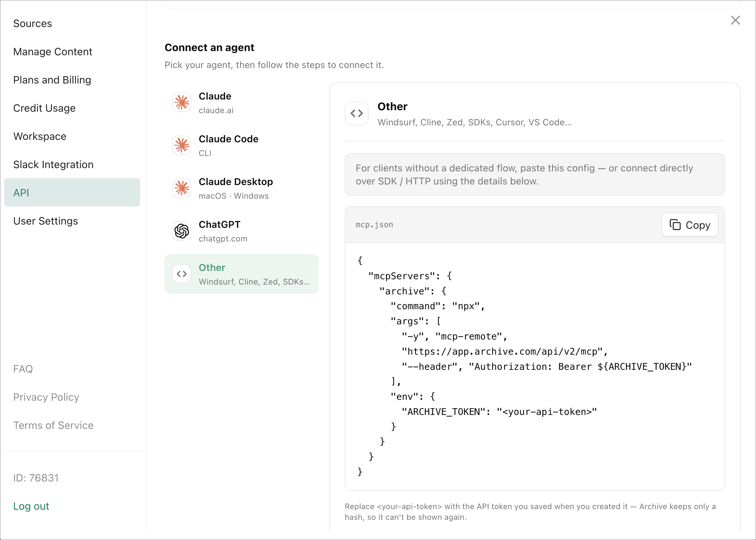This screenshot has height=540, width=756.
Task: Select the Claude Desktop agent option
Action: point(242,188)
